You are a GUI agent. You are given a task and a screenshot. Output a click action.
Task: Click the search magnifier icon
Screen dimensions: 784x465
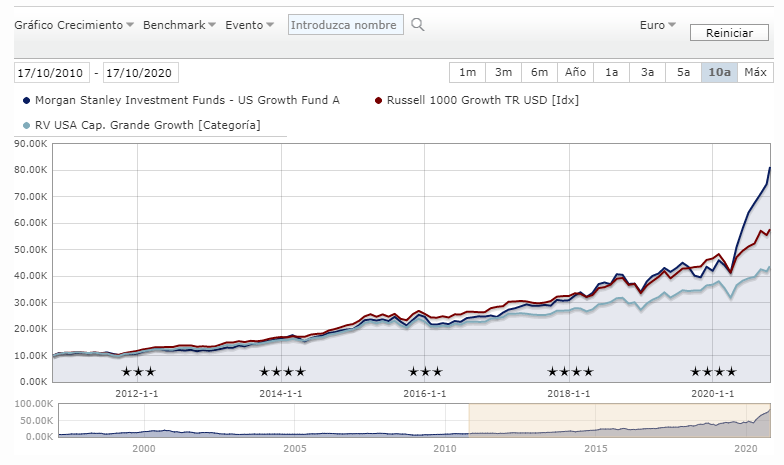(418, 25)
